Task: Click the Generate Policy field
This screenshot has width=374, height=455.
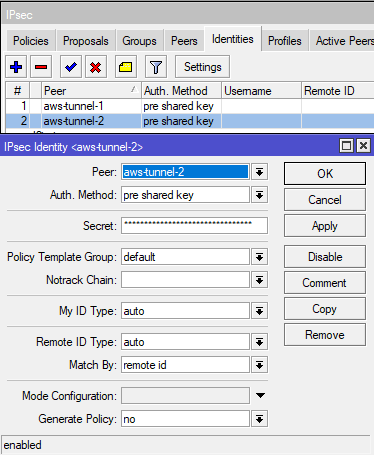Action: pyautogui.click(x=185, y=419)
